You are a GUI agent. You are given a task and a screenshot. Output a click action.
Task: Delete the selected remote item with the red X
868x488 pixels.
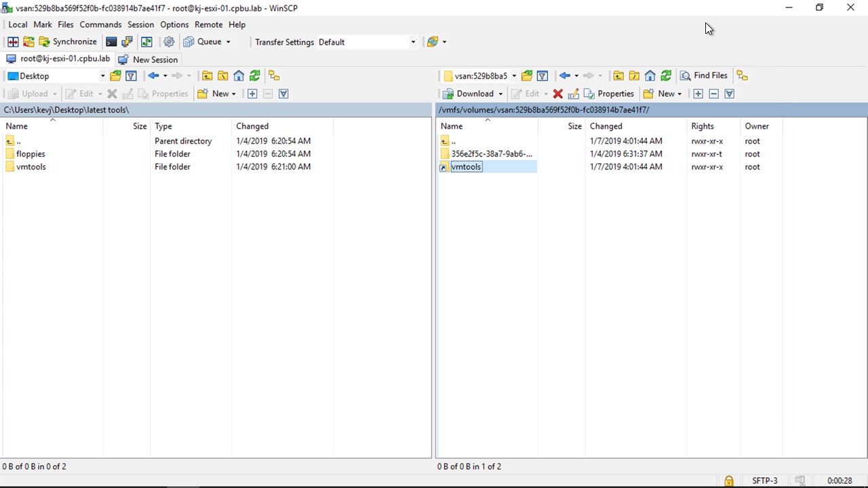[557, 94]
